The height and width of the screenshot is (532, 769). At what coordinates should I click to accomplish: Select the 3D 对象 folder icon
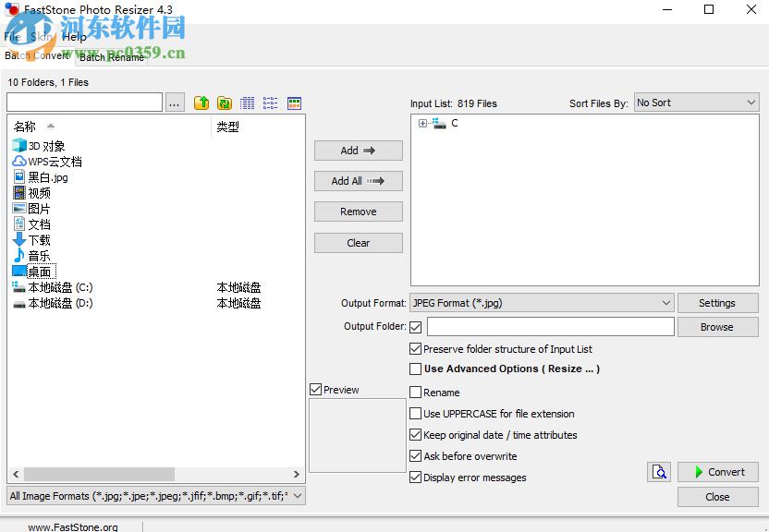[19, 146]
